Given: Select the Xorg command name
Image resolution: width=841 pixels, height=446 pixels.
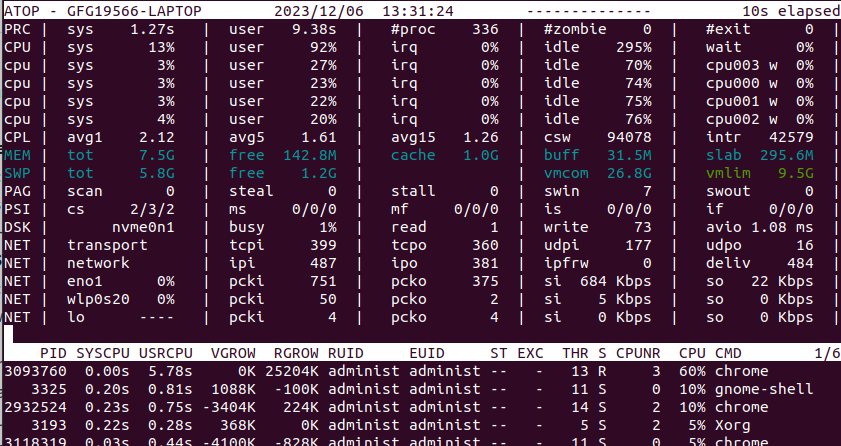Looking at the screenshot, I should click(733, 425).
